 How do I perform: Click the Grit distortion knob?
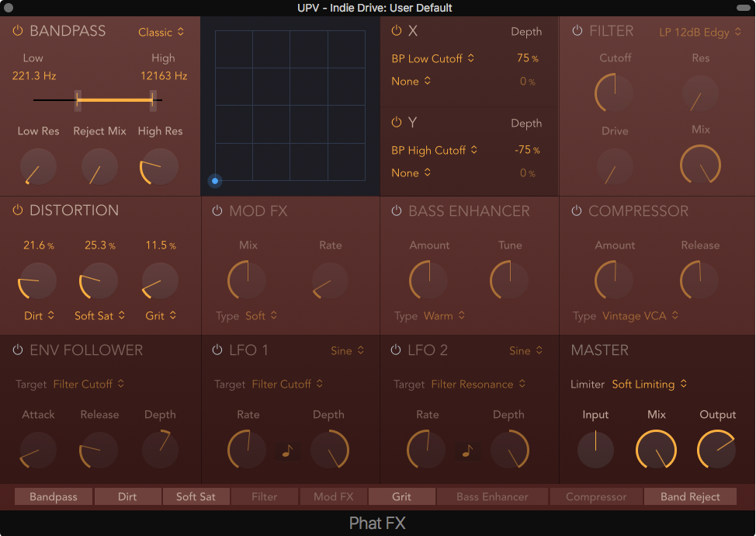[x=160, y=280]
